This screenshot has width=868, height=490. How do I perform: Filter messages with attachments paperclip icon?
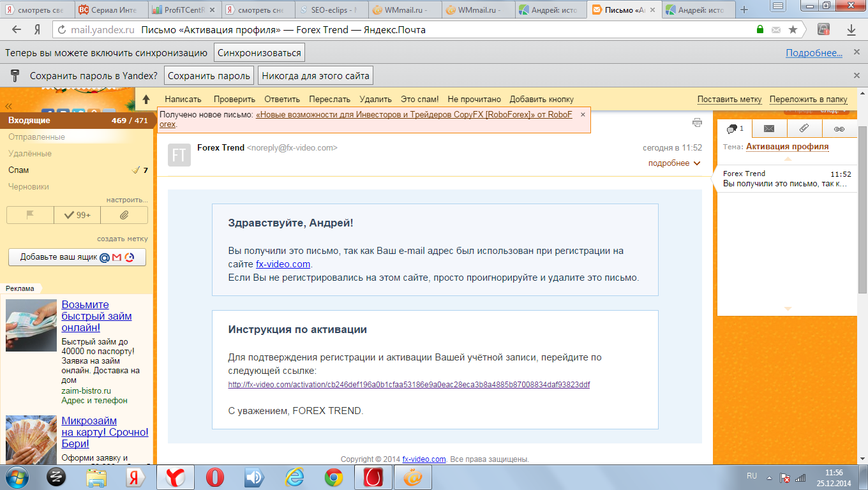124,215
